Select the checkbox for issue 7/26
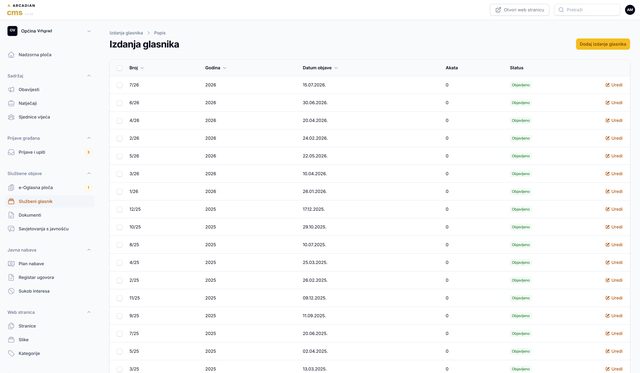Screen dimensions: 640x373 [x=119, y=85]
